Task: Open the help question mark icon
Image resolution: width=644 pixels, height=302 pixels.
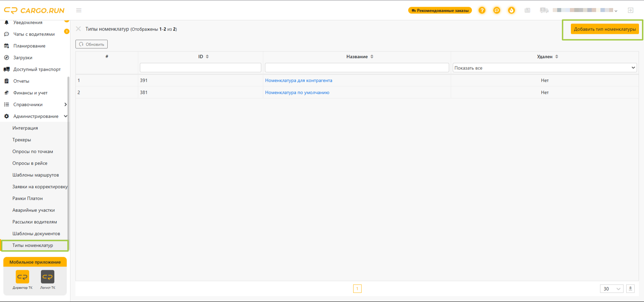Action: click(x=482, y=10)
